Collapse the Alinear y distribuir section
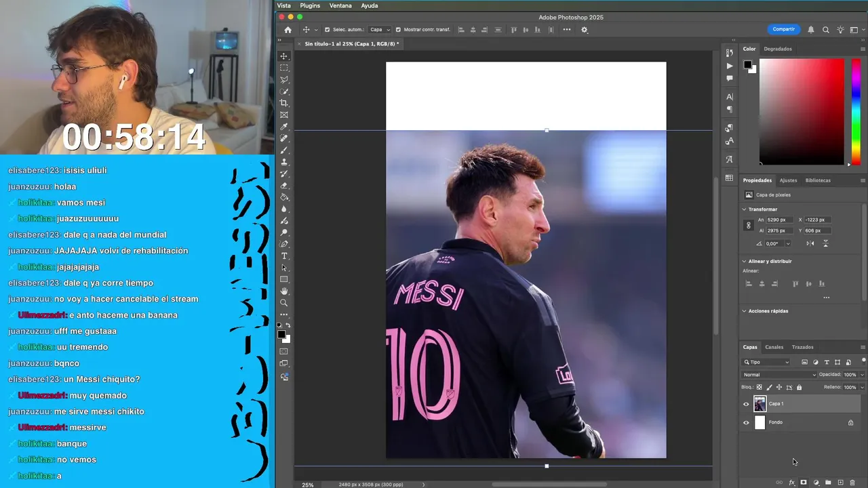Viewport: 868px width, 488px height. 744,261
